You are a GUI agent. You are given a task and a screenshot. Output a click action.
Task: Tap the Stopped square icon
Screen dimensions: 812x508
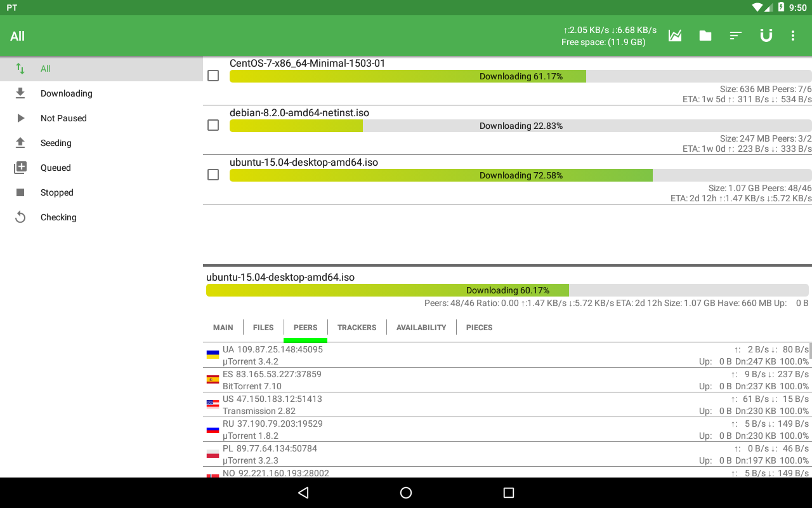coord(20,192)
